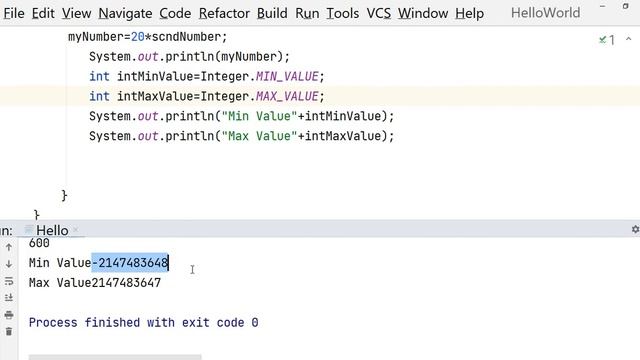Minimize the IDE window
Viewport: 640px width, 360px height.
point(602,7)
